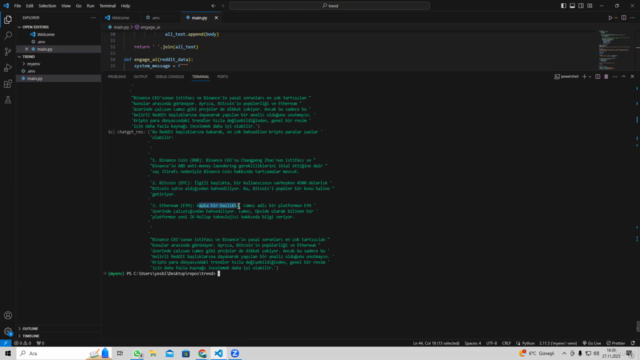Split the terminal panel
Screen dimensions: 640x360
tap(598, 76)
